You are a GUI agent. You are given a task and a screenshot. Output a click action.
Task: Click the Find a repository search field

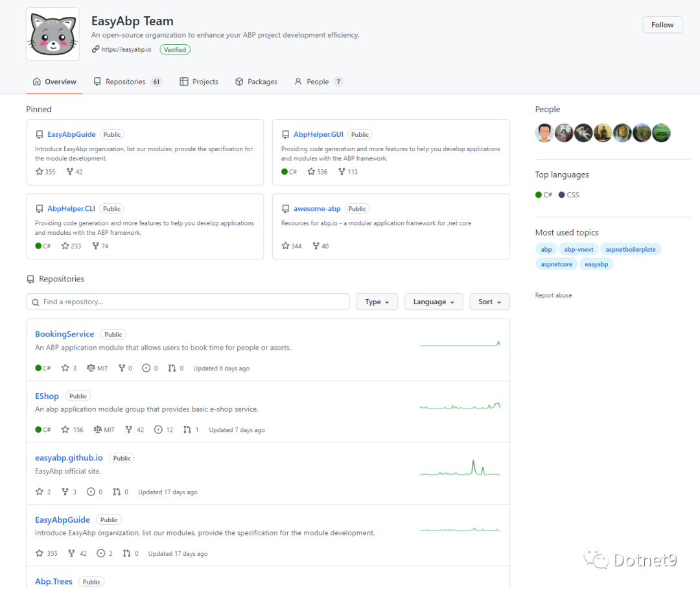[188, 302]
